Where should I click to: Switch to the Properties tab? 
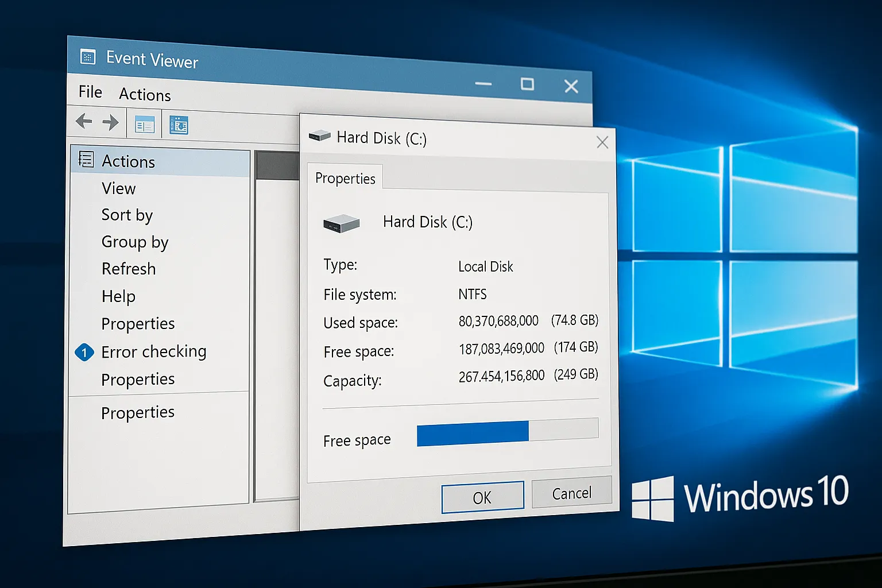point(345,178)
